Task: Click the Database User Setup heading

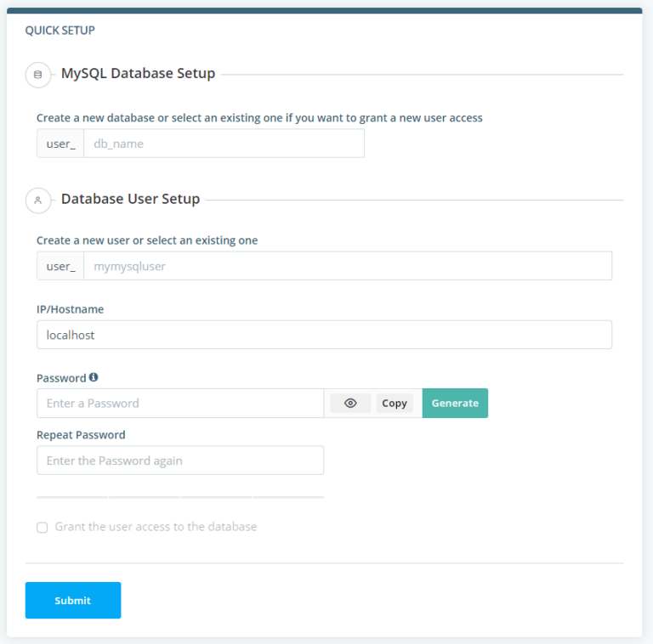Action: (x=130, y=199)
